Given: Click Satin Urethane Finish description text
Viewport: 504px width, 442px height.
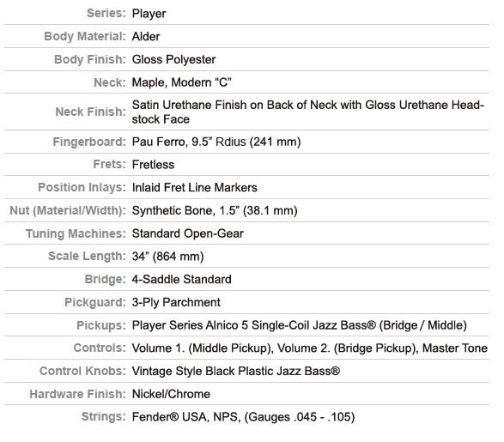Looking at the screenshot, I should 308,112.
